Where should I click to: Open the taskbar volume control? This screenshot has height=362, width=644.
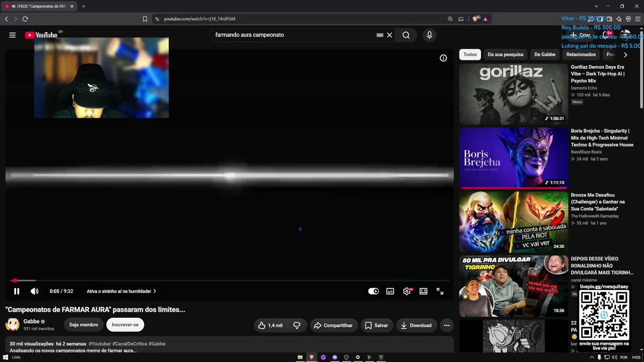coord(614,357)
